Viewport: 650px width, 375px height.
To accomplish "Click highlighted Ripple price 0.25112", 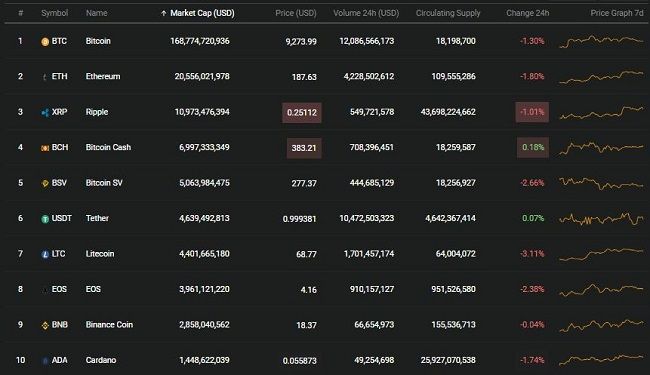I will 302,112.
